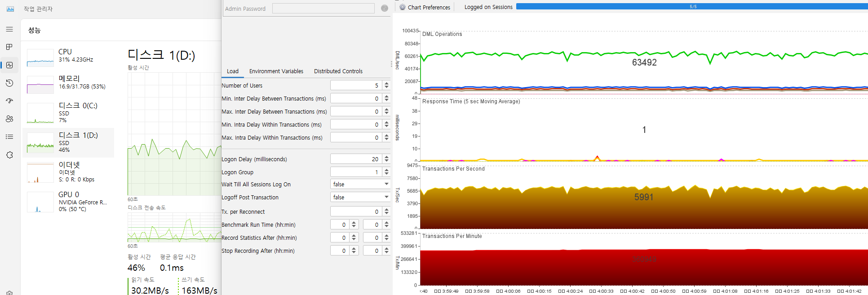Click the Admin Password input field
868x295 pixels.
(323, 9)
